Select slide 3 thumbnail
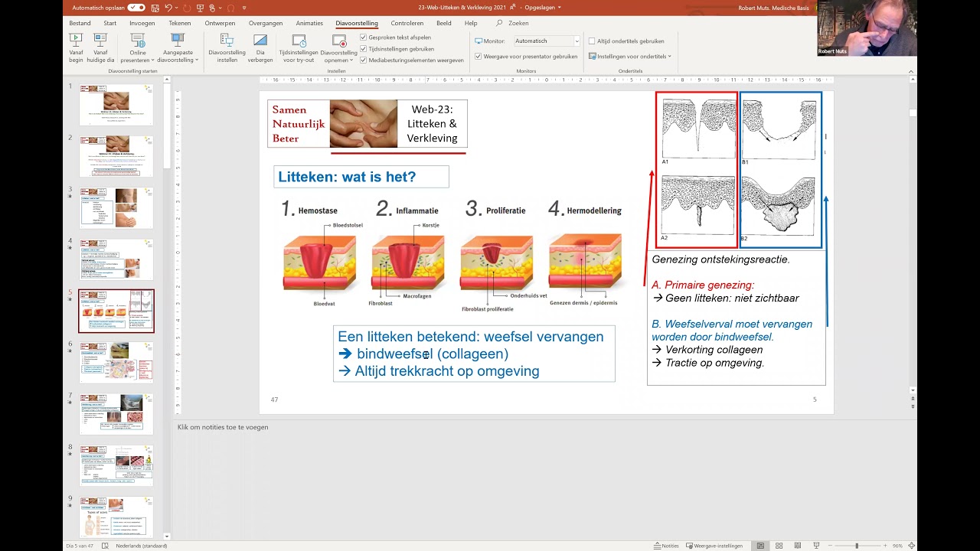This screenshot has height=551, width=980. pyautogui.click(x=116, y=207)
